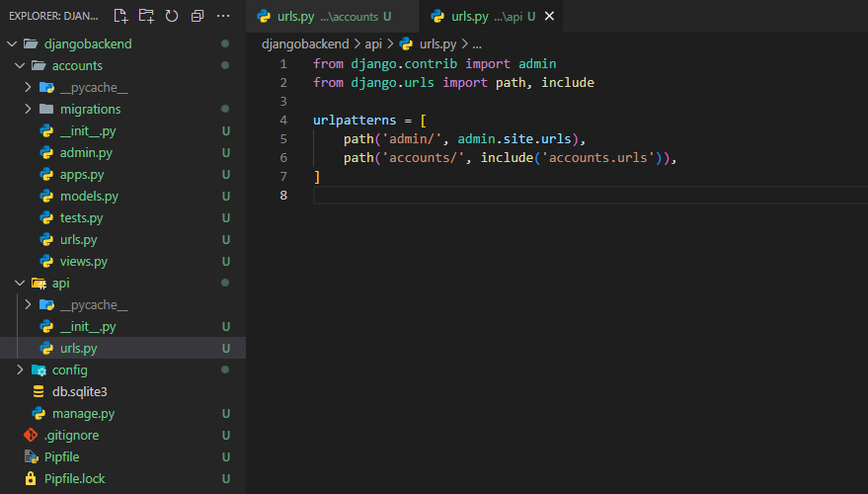Screen dimensions: 868x494
Task: Expand the migrations folder
Action: tap(28, 109)
